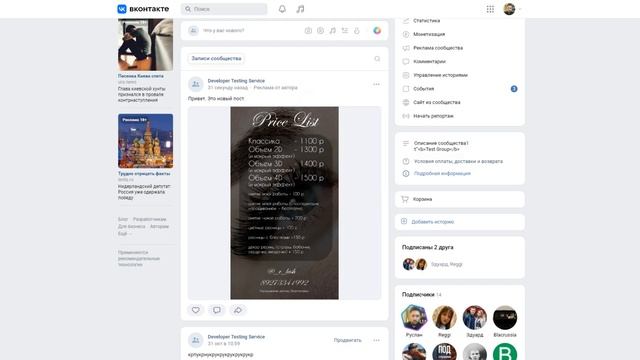
Task: Open the Блог footer link
Action: click(x=122, y=220)
